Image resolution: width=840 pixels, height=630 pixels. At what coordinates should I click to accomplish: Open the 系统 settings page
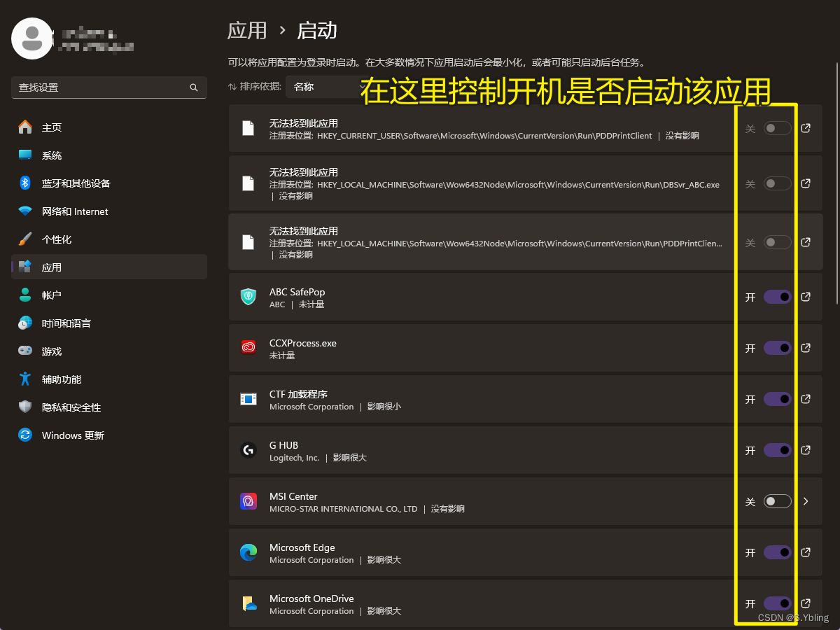coord(109,155)
